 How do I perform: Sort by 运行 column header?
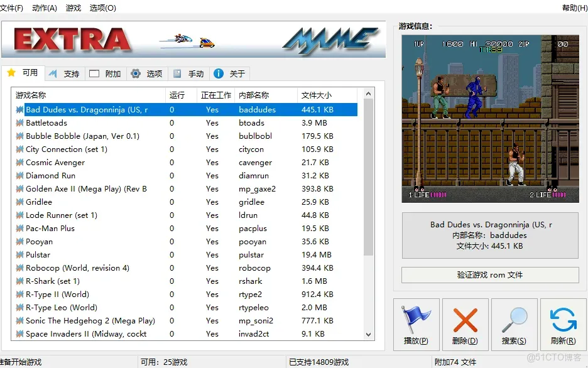[x=181, y=95]
